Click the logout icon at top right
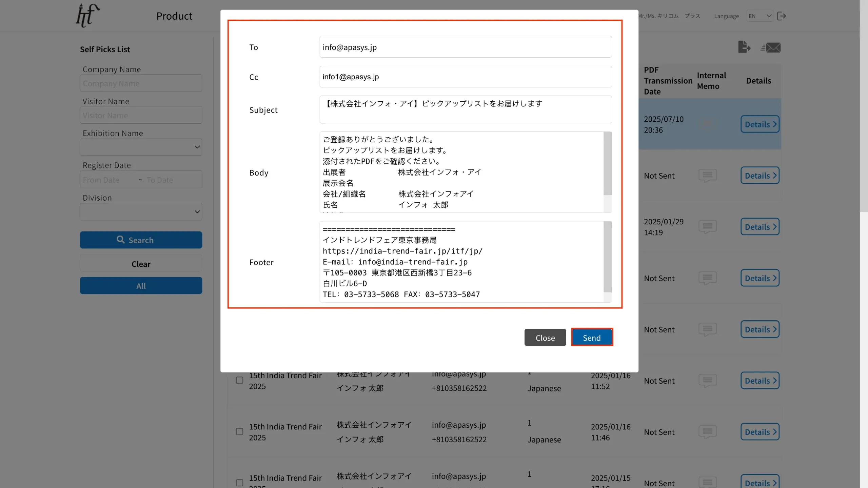This screenshot has width=868, height=488. click(x=781, y=16)
